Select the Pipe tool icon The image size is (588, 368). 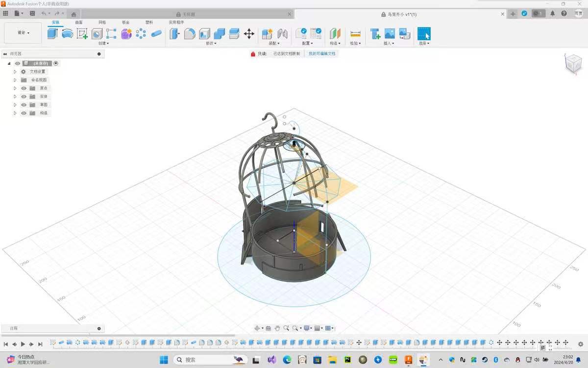[x=156, y=33]
